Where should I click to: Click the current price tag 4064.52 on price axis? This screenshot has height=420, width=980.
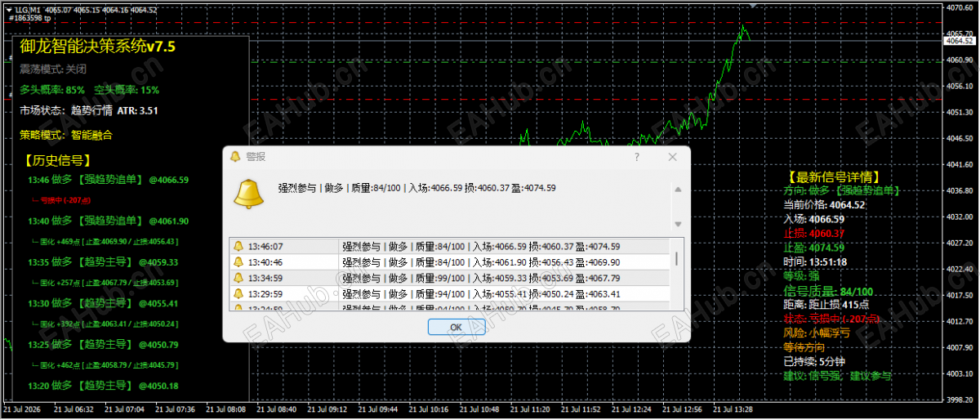pos(960,40)
